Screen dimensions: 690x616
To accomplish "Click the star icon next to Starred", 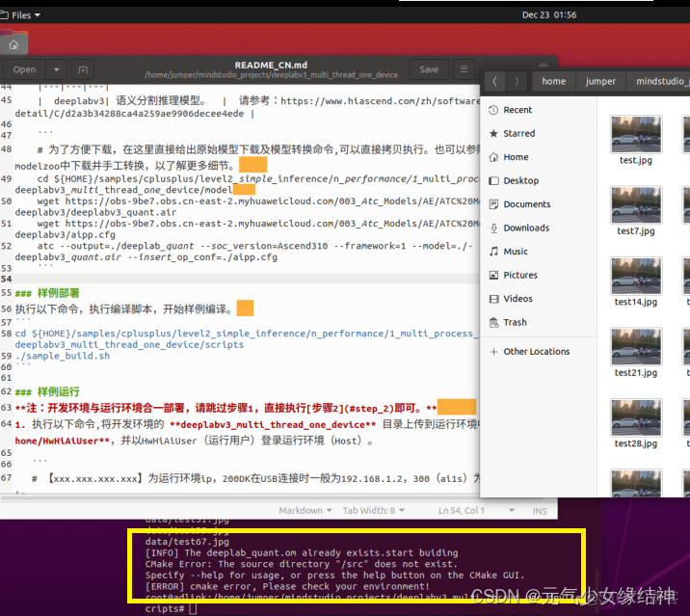I will (493, 133).
